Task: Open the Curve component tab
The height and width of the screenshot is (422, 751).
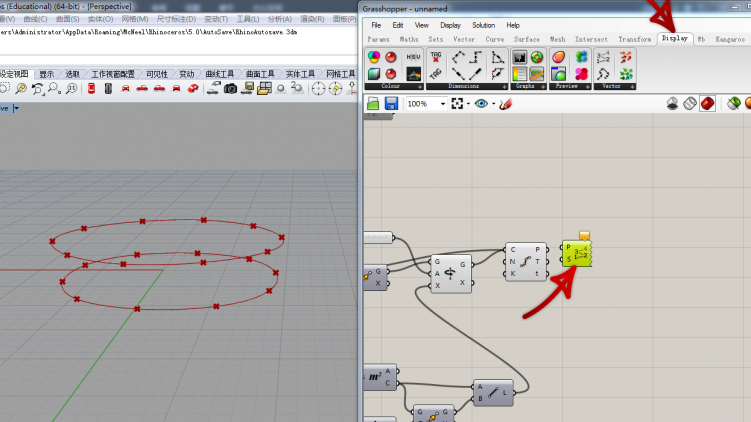Action: click(x=494, y=39)
